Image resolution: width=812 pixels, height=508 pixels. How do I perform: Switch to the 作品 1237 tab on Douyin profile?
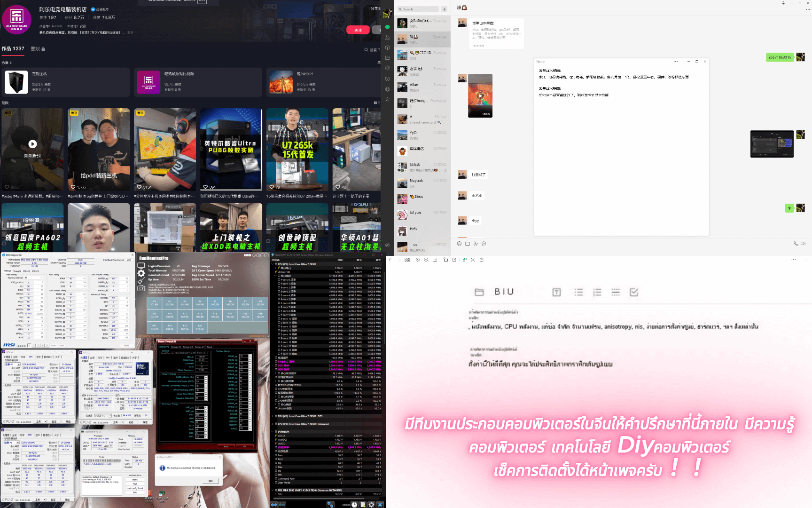coord(13,48)
